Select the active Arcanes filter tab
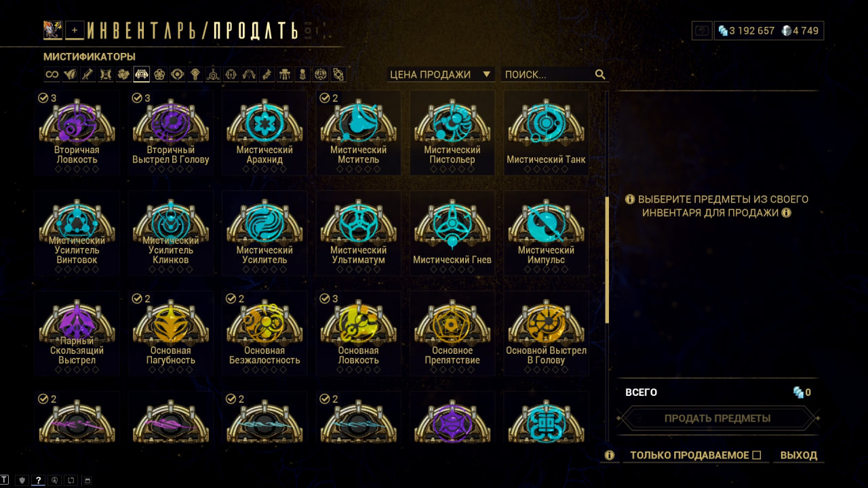 [142, 75]
